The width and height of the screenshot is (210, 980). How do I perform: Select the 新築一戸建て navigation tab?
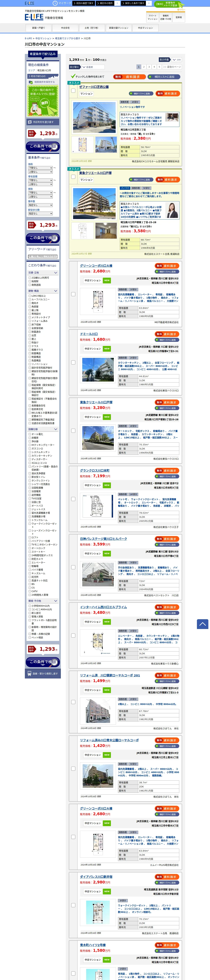coord(38,28)
